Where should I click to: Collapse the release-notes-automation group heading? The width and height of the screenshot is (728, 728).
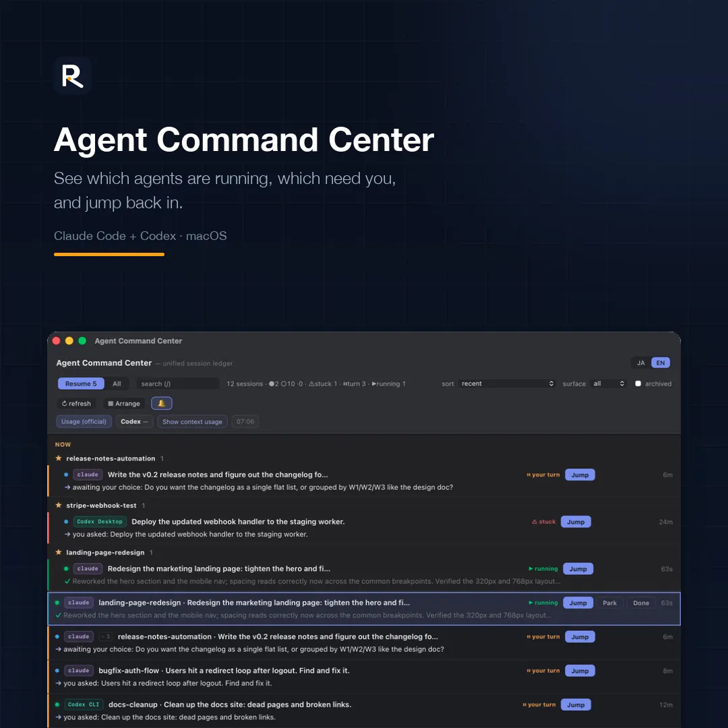tap(111, 458)
